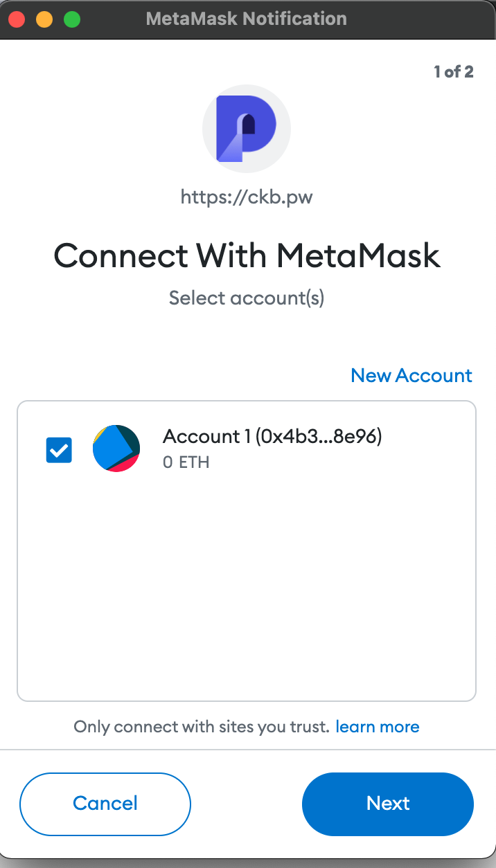The height and width of the screenshot is (868, 496).
Task: Click the Select account(s) subtitle
Action: (x=247, y=298)
